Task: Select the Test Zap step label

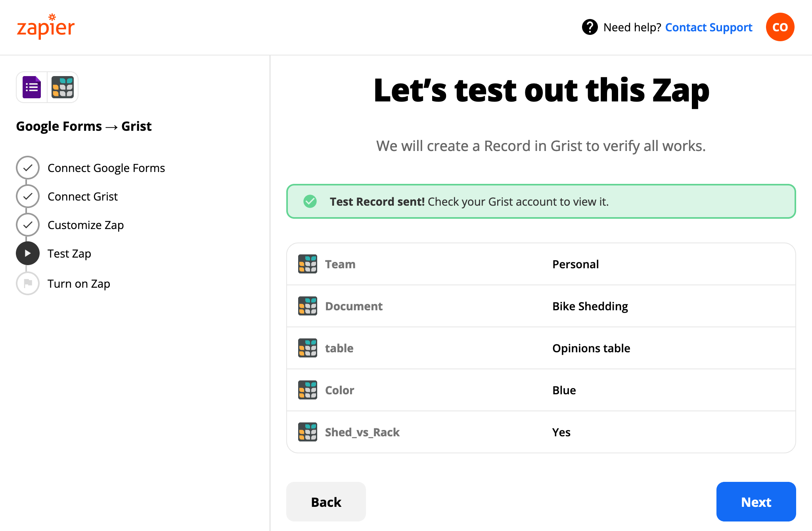Action: pyautogui.click(x=69, y=253)
